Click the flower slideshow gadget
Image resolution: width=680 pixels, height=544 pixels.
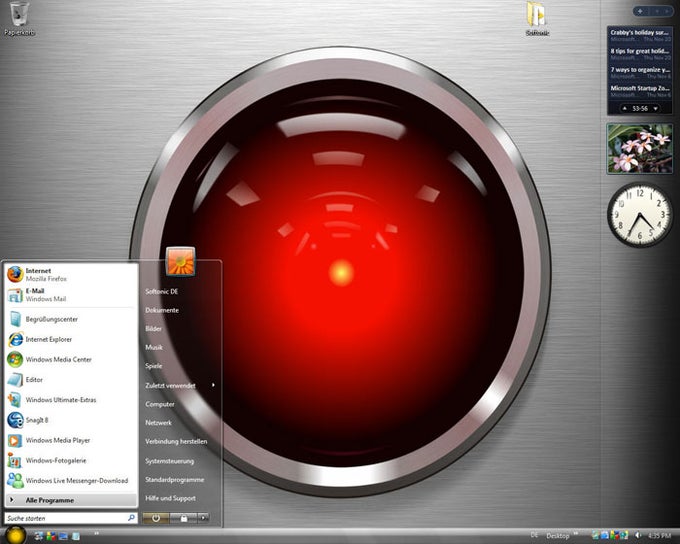(640, 149)
